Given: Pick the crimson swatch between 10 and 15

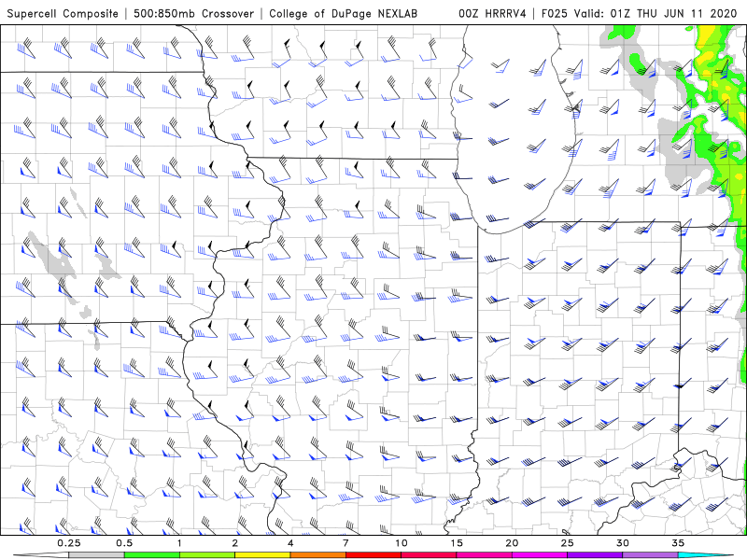Looking at the screenshot, I should click(429, 555).
